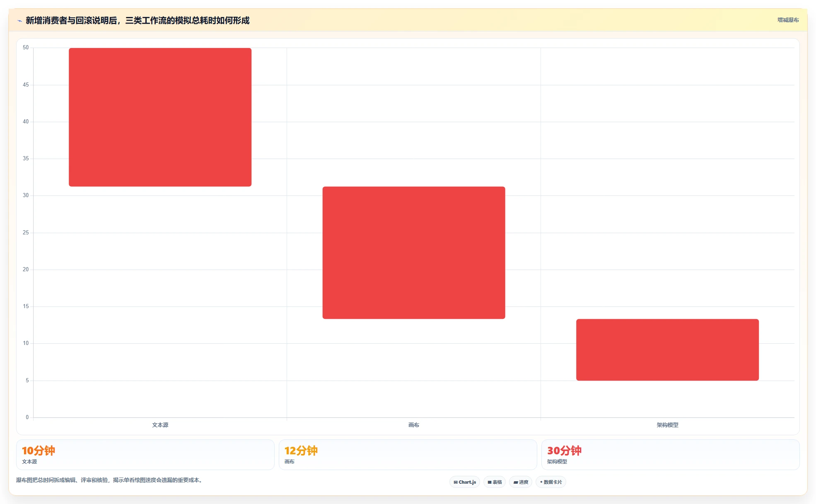Click the 画布 x-axis label
Image resolution: width=816 pixels, height=504 pixels.
414,425
